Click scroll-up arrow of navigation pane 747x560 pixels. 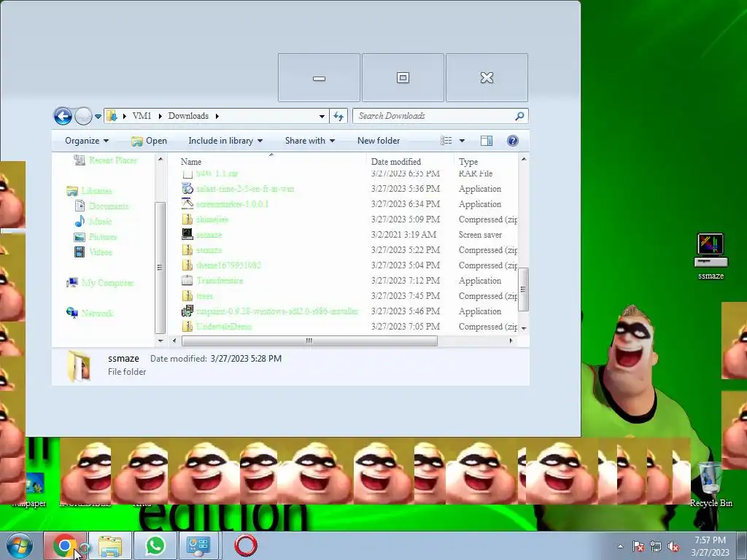click(160, 160)
